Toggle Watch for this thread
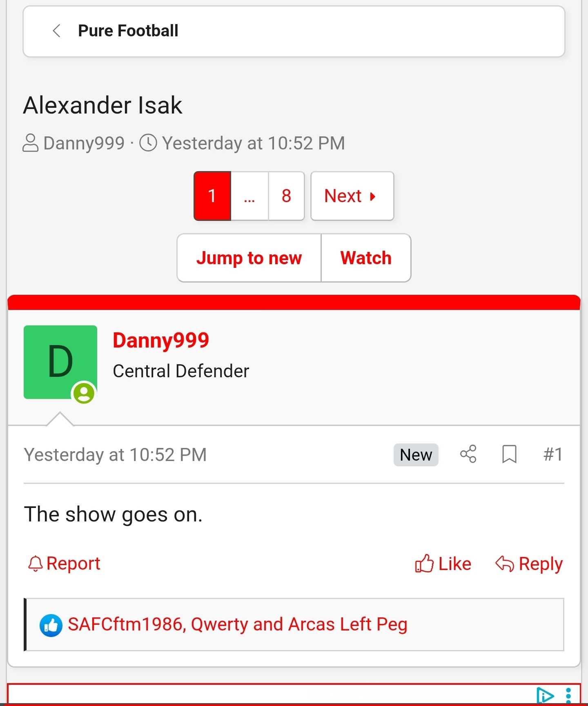Screen dimensions: 588x706 (x=366, y=258)
